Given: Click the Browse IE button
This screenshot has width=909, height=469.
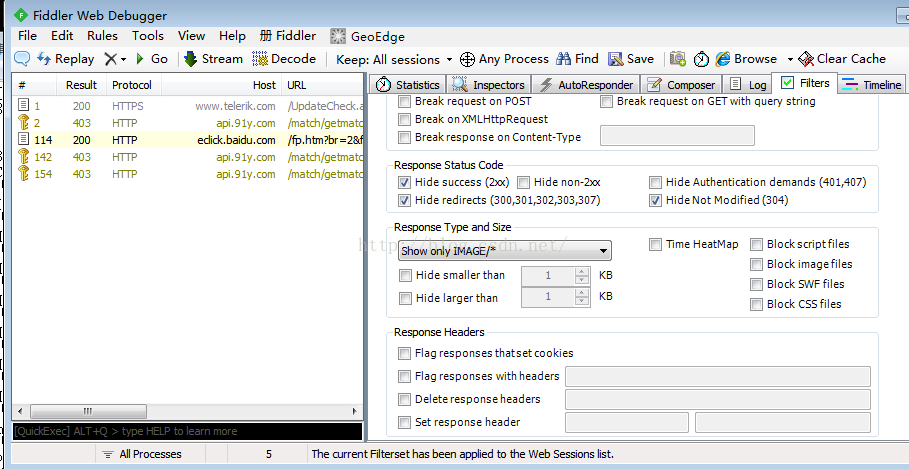Looking at the screenshot, I should tap(746, 59).
